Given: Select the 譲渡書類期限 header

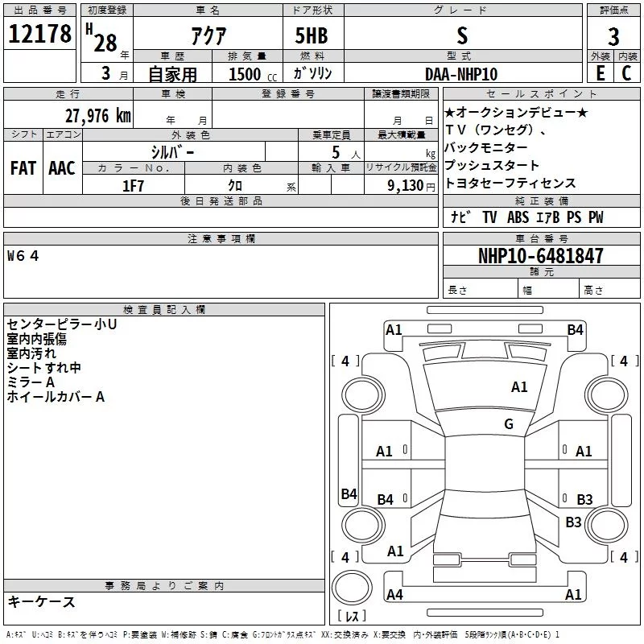Looking at the screenshot, I should point(401,93).
